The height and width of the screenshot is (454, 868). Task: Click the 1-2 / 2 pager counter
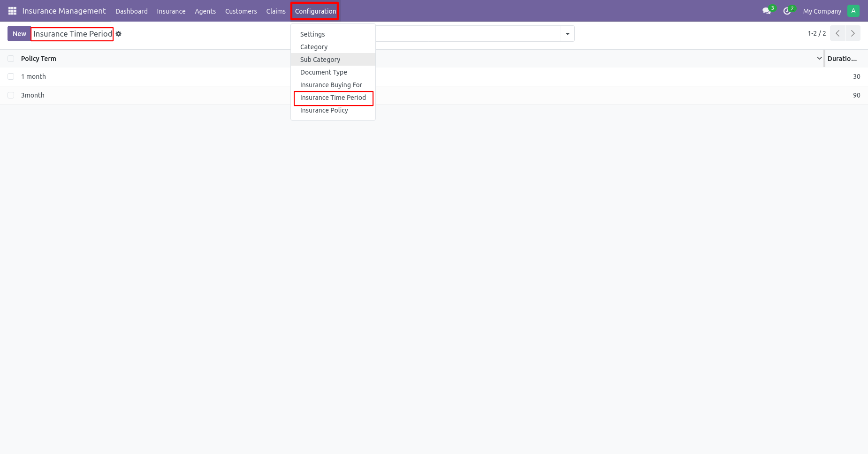817,33
